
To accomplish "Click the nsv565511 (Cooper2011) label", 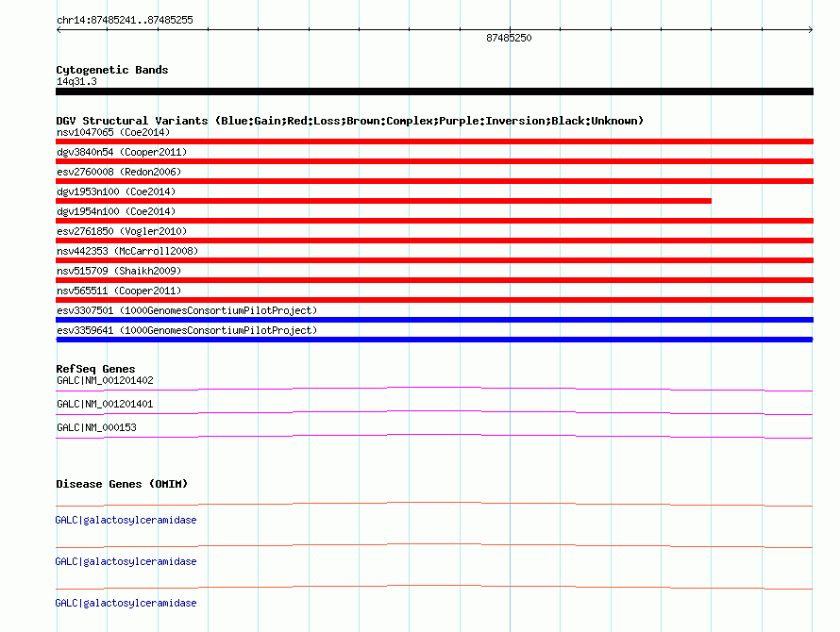I will tap(119, 291).
